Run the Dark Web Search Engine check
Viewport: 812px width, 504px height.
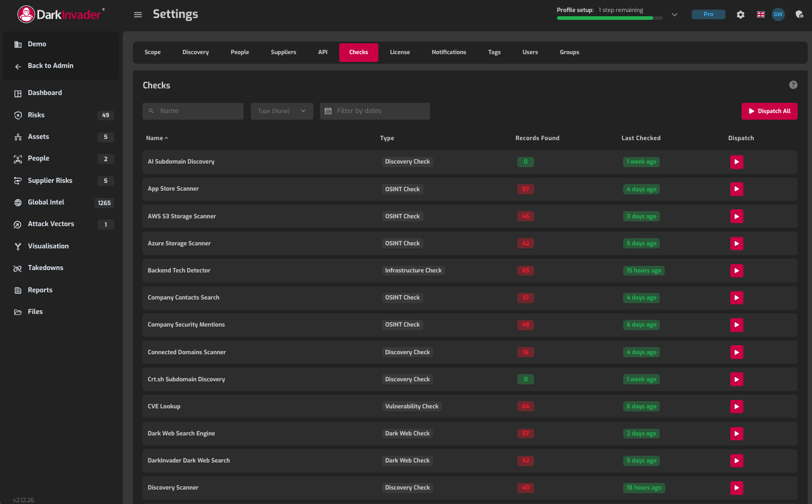736,434
